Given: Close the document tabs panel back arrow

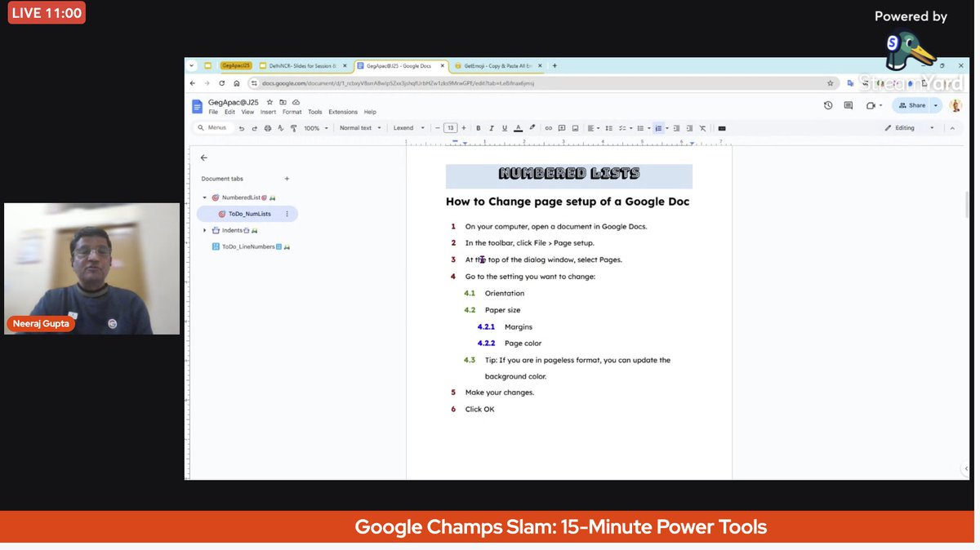Looking at the screenshot, I should [204, 157].
